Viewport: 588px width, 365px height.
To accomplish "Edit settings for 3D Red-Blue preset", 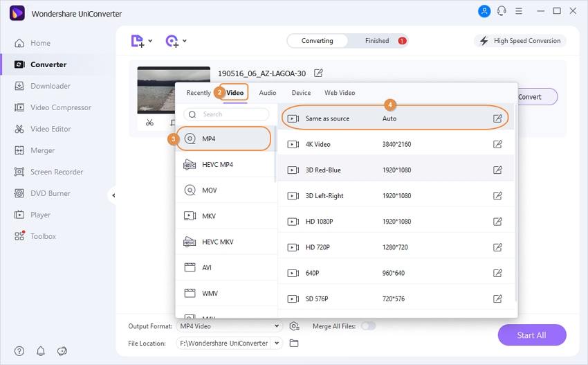I will 497,170.
